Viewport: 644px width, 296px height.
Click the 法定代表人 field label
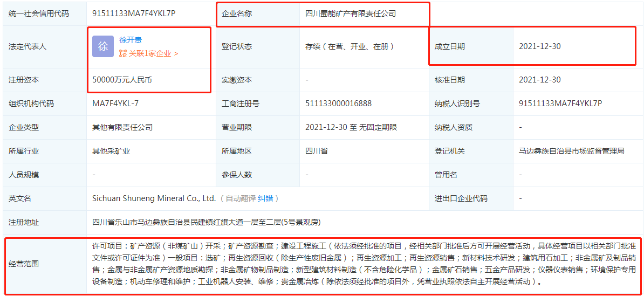click(28, 46)
